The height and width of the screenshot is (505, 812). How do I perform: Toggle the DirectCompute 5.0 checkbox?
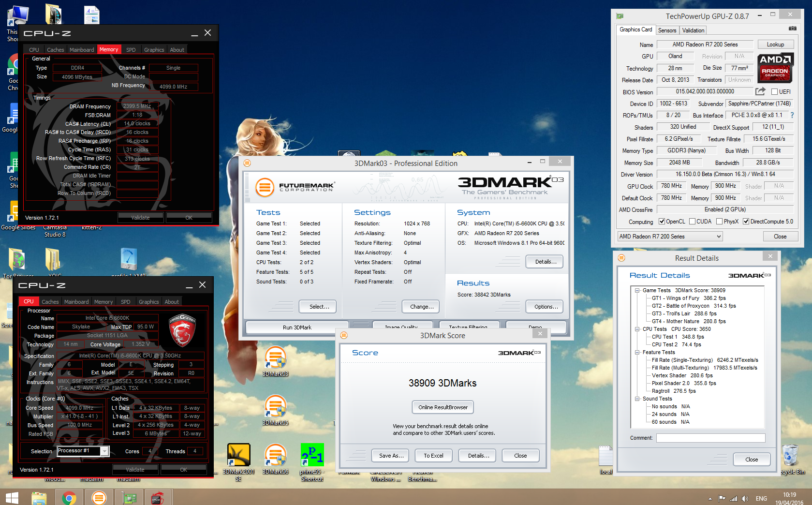(746, 222)
